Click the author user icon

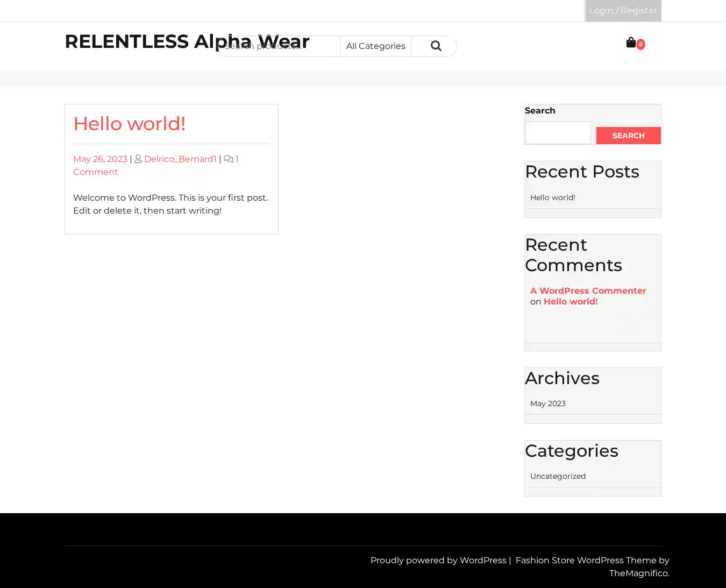[x=138, y=159]
